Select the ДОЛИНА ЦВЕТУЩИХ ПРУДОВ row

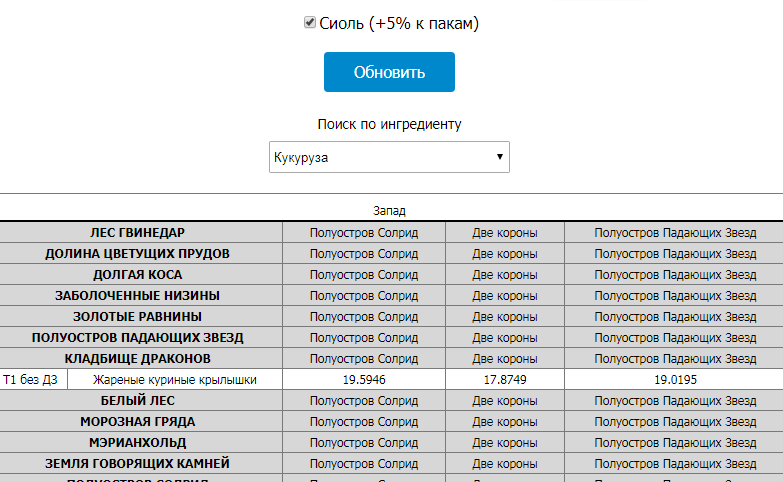[x=138, y=254]
